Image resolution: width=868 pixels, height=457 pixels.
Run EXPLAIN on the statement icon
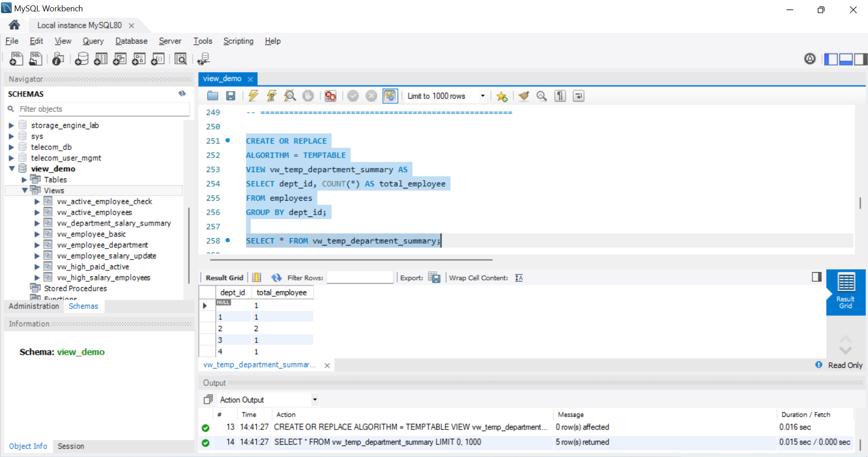click(290, 96)
